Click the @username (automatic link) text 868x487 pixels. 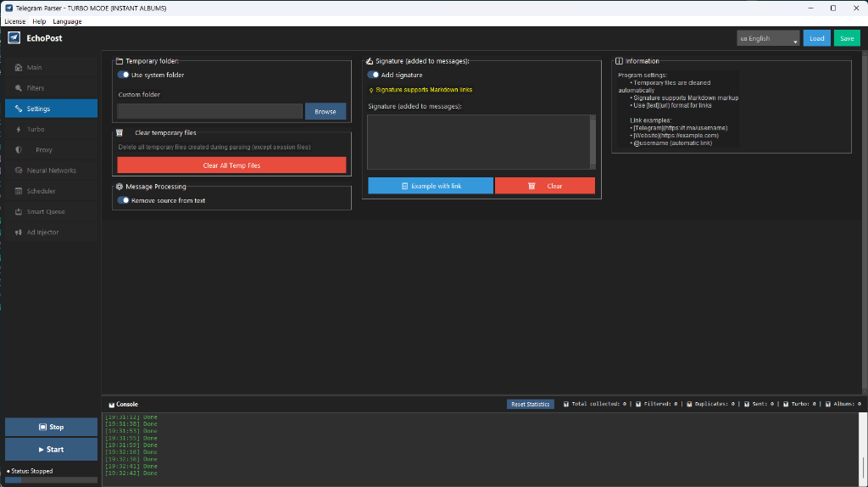pyautogui.click(x=672, y=143)
